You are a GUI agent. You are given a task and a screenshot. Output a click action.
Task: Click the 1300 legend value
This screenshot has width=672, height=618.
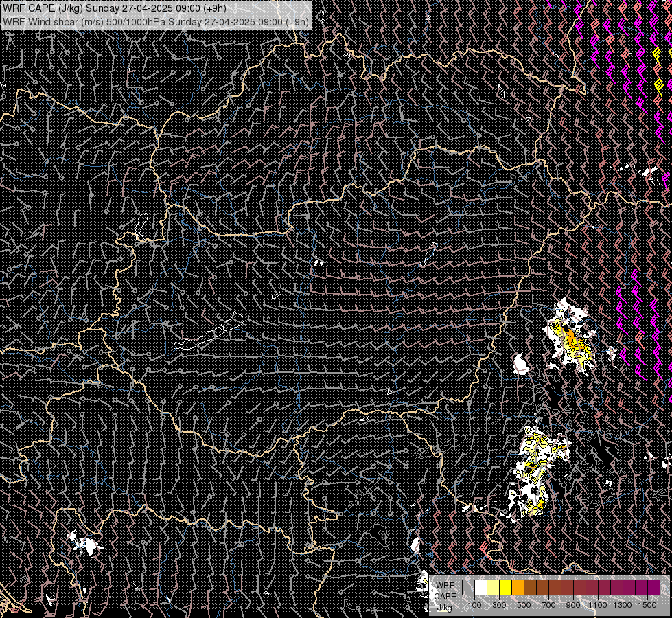click(623, 605)
